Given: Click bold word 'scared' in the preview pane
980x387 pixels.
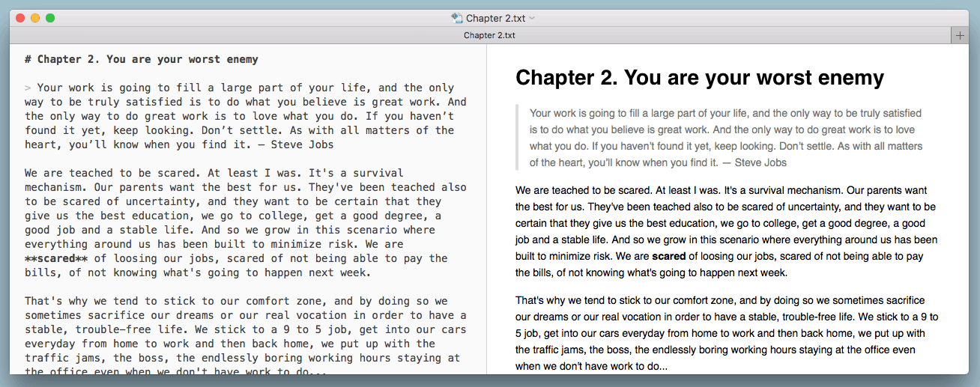Looking at the screenshot, I should 669,256.
